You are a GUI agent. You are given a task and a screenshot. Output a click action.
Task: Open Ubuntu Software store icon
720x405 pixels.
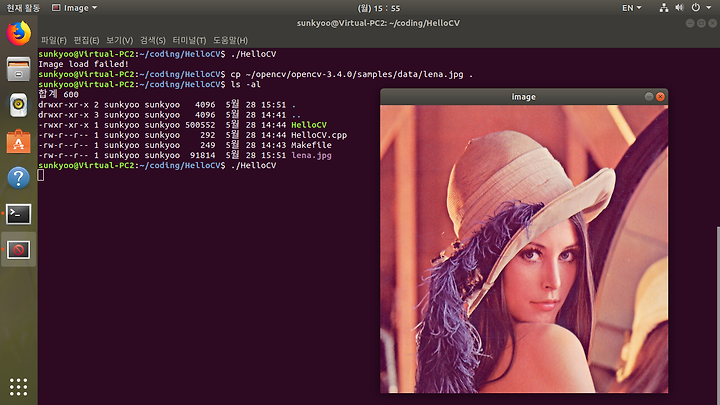(x=18, y=141)
